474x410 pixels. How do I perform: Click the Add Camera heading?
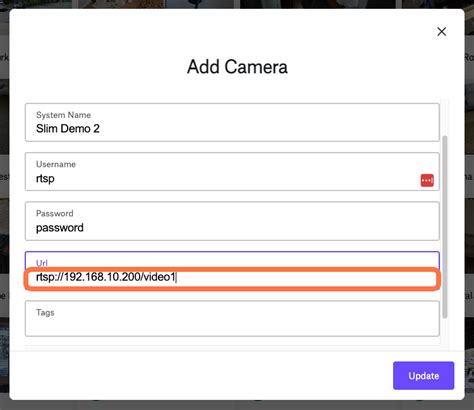tap(237, 67)
